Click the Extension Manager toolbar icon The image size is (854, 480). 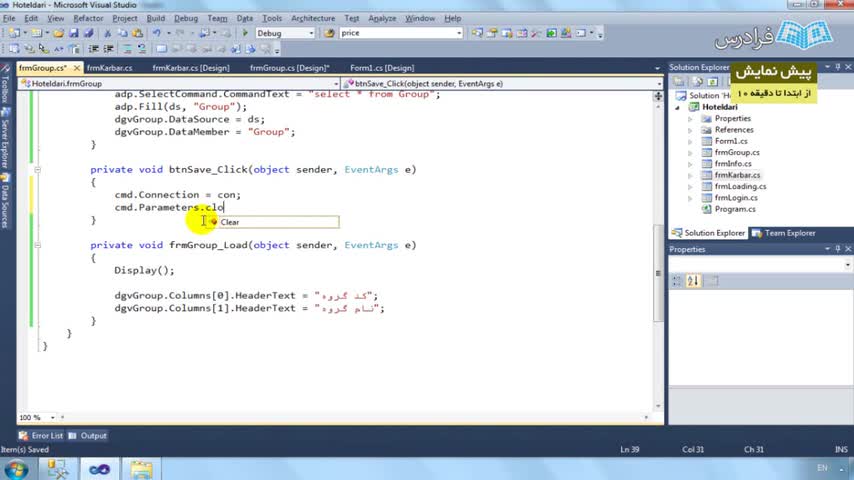[x=566, y=33]
